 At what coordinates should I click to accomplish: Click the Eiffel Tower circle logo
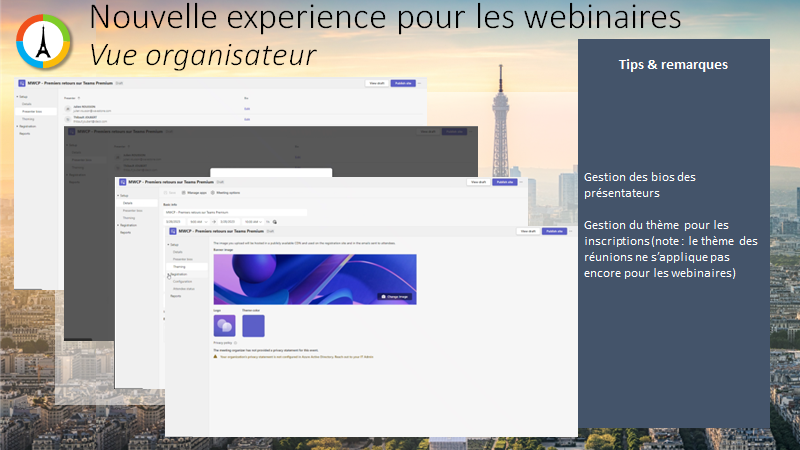43,42
